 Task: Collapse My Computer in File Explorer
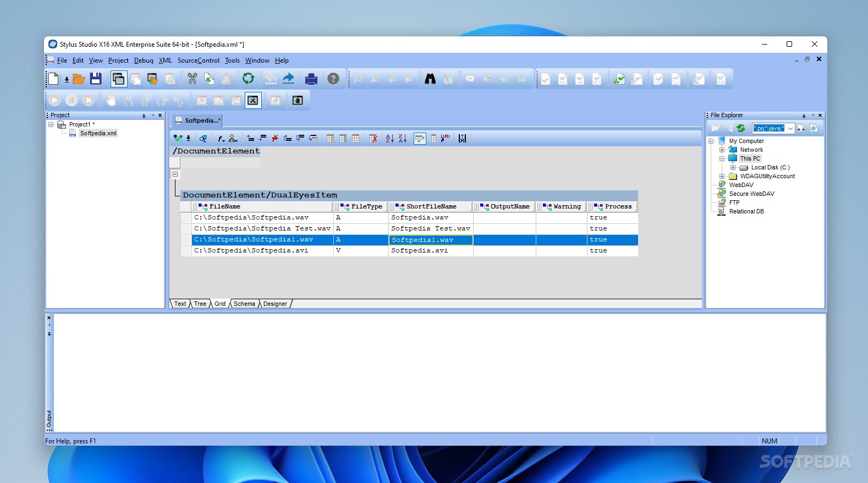tap(711, 141)
